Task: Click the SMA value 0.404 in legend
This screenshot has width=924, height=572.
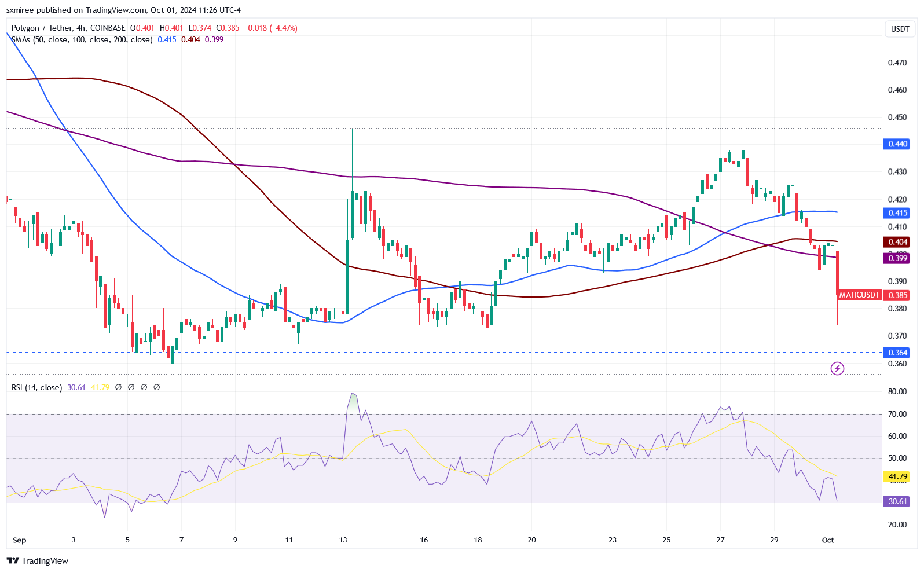Action: (x=190, y=39)
